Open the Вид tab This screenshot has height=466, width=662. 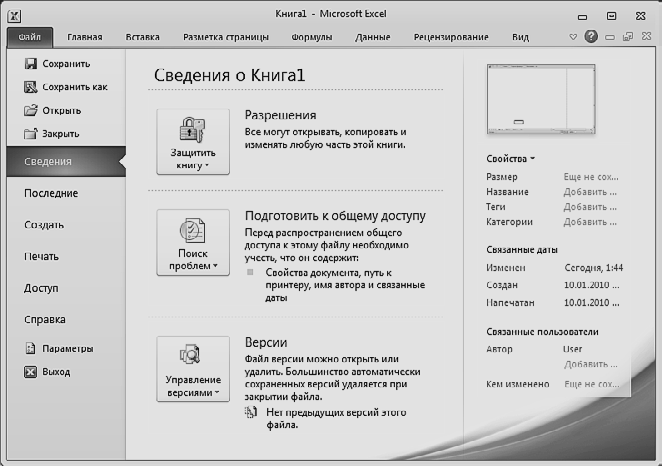[520, 37]
